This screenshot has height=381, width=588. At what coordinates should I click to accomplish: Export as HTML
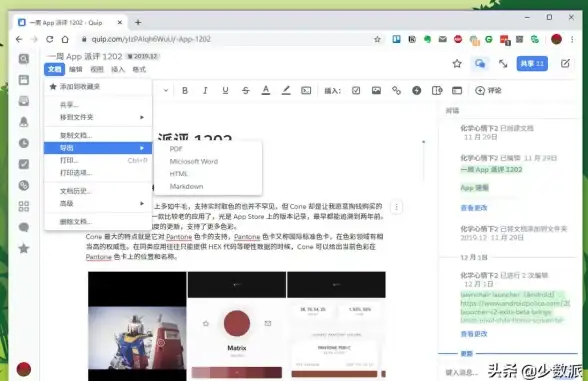click(208, 174)
